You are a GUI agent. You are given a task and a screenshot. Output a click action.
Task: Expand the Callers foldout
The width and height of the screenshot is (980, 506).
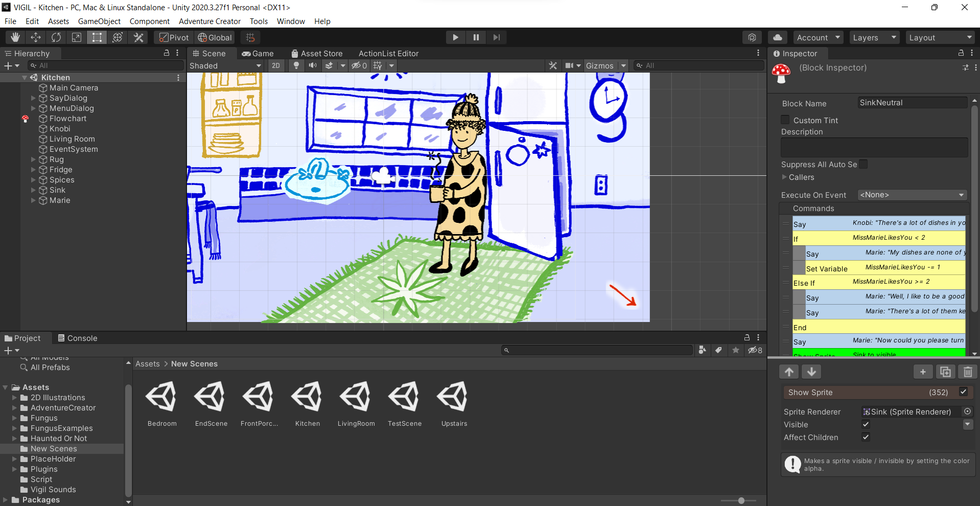(785, 177)
